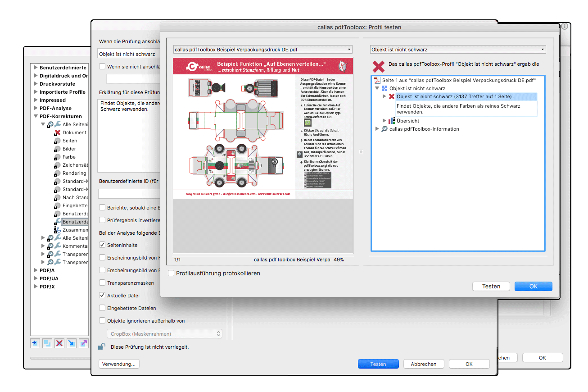Click the plus icon to create new profile
The height and width of the screenshot is (392, 588).
tap(35, 343)
